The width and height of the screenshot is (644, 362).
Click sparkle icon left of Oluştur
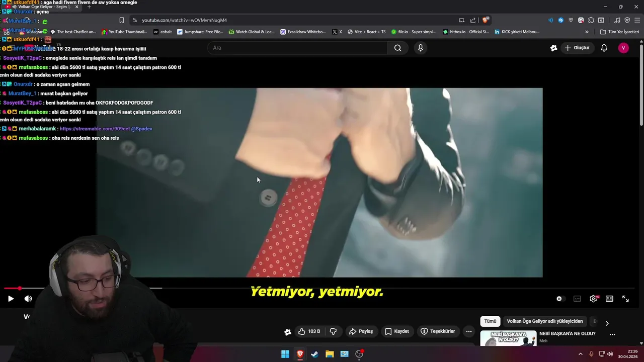pos(553,48)
